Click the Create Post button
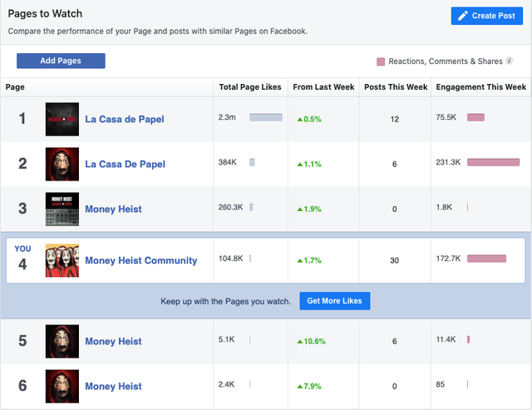Viewport: 532px width, 410px height. point(486,16)
